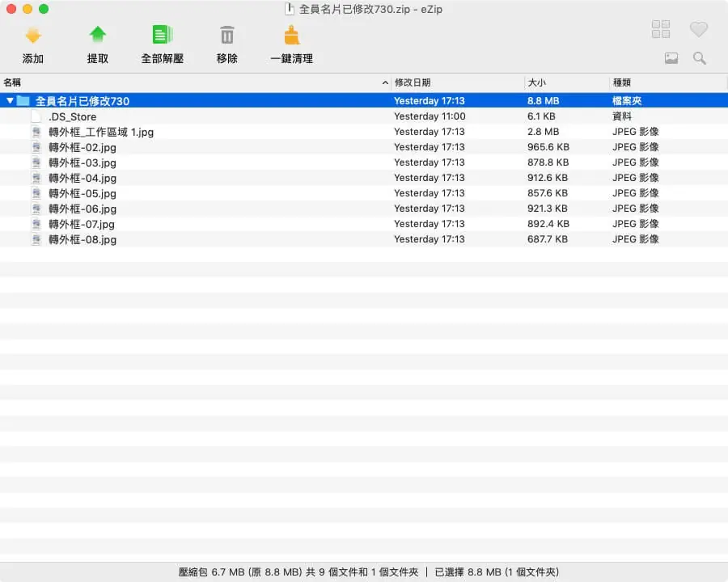728x582 pixels.
Task: Click the 檔案夾 kind cell
Action: tap(627, 101)
